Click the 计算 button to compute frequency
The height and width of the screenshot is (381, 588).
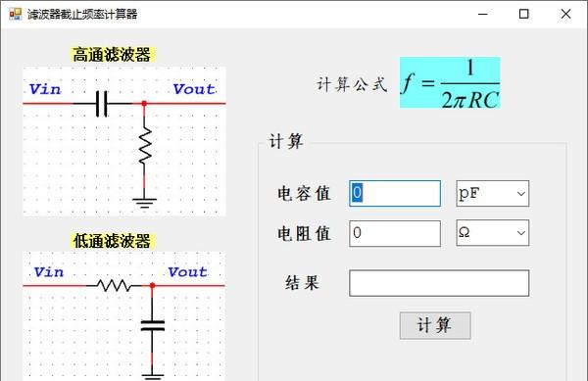(x=435, y=325)
